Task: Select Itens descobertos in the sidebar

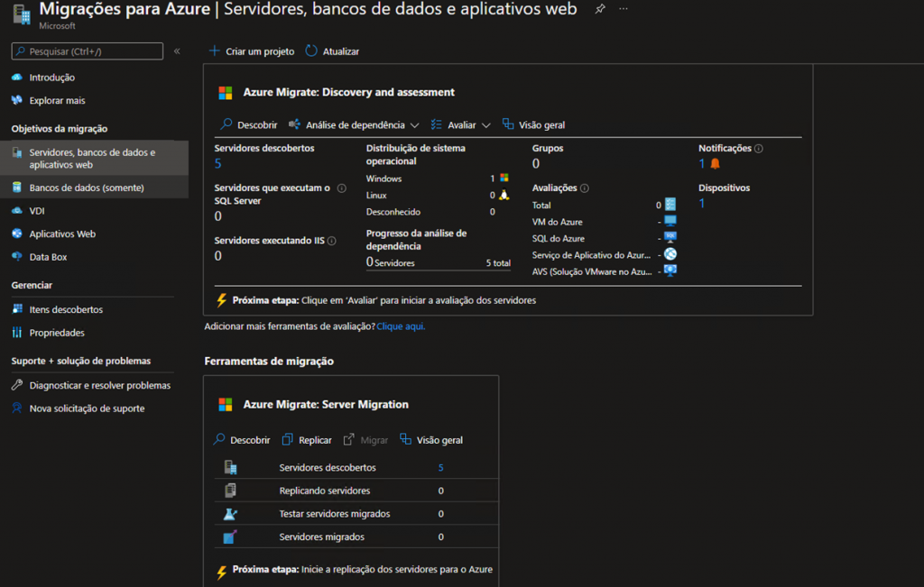Action: click(x=66, y=309)
